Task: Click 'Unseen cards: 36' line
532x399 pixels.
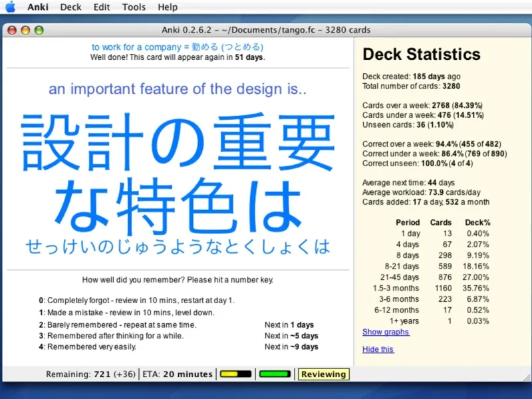Action: tap(408, 124)
